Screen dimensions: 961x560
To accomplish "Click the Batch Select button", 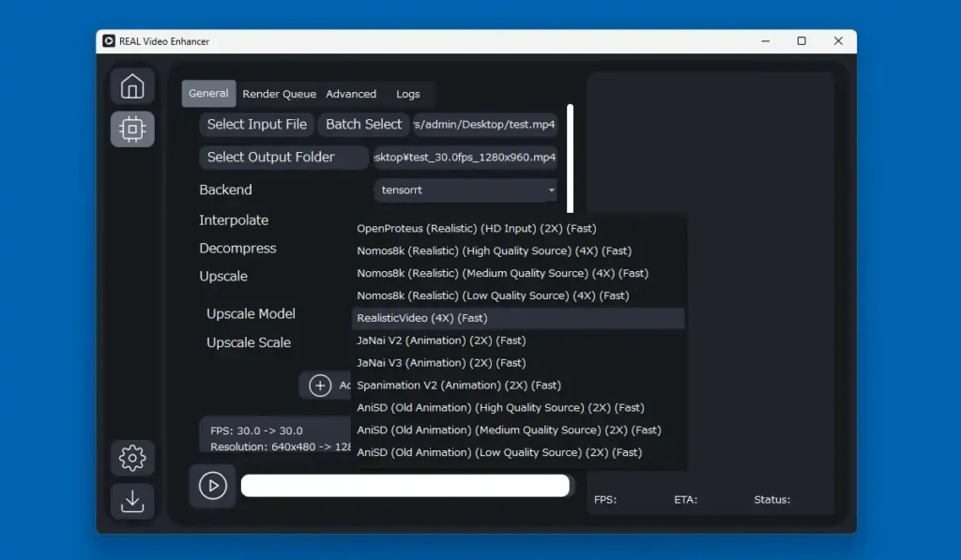I will coord(364,125).
